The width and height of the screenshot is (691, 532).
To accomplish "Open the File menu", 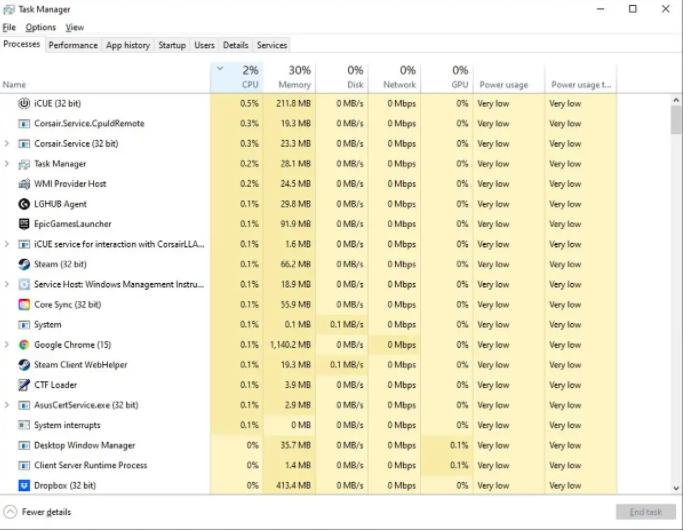I will 9,27.
